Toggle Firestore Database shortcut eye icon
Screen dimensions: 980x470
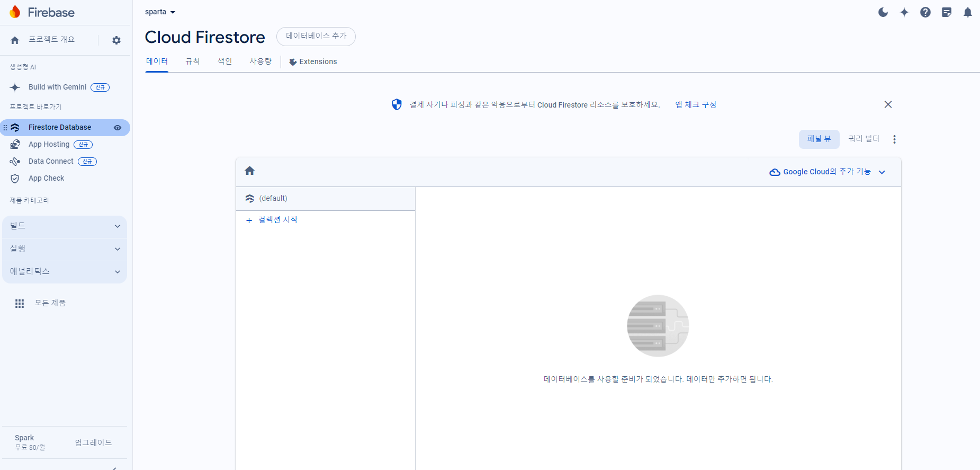(118, 128)
